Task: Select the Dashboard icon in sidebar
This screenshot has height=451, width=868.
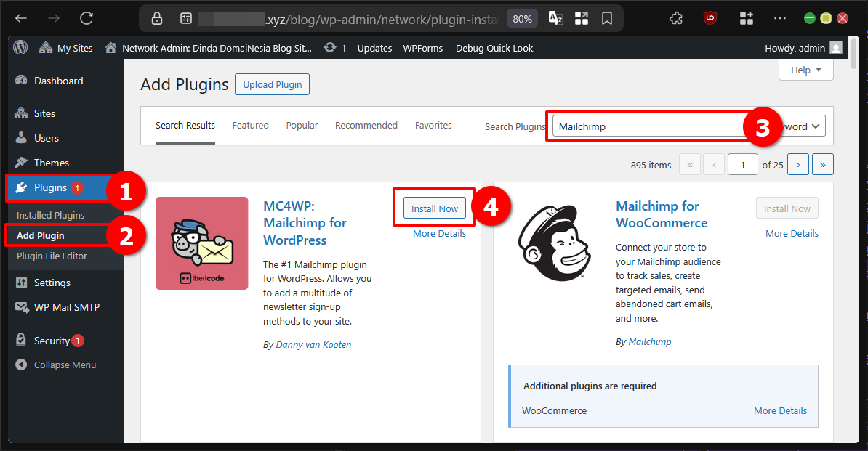Action: click(20, 80)
